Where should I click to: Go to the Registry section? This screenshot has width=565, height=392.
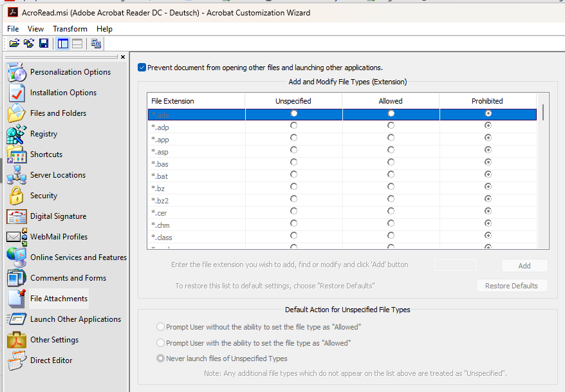44,134
